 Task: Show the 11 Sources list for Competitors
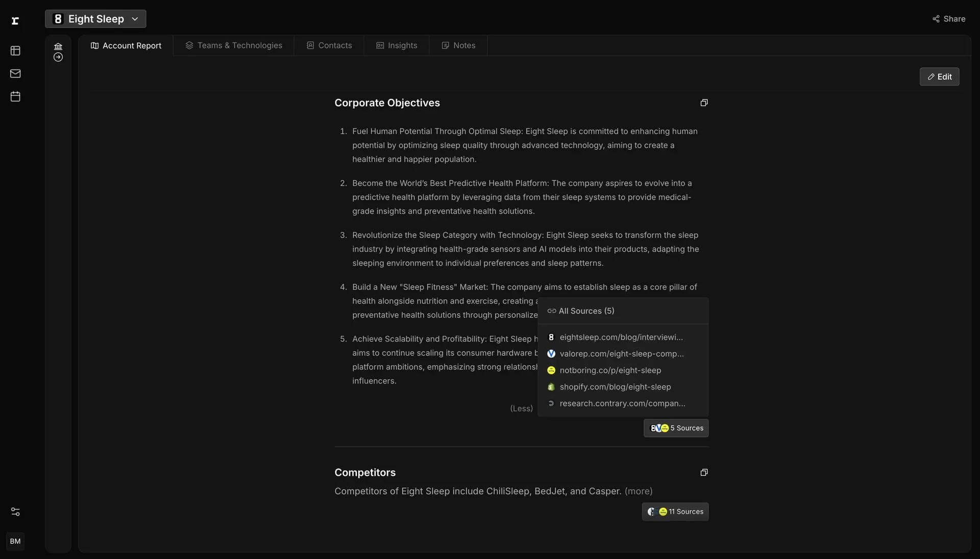coord(675,512)
